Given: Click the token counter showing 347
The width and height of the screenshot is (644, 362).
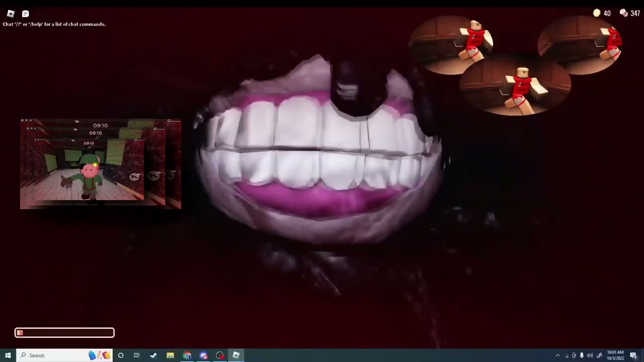Looking at the screenshot, I should [x=630, y=13].
